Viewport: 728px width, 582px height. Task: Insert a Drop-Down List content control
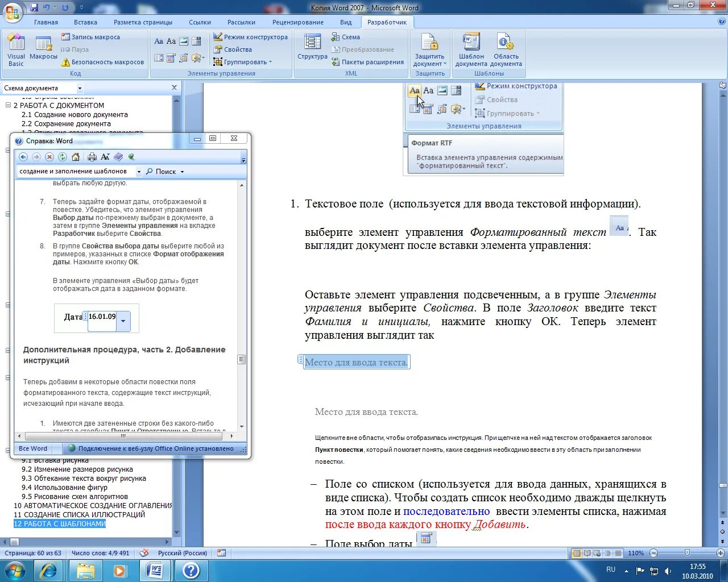coord(159,58)
